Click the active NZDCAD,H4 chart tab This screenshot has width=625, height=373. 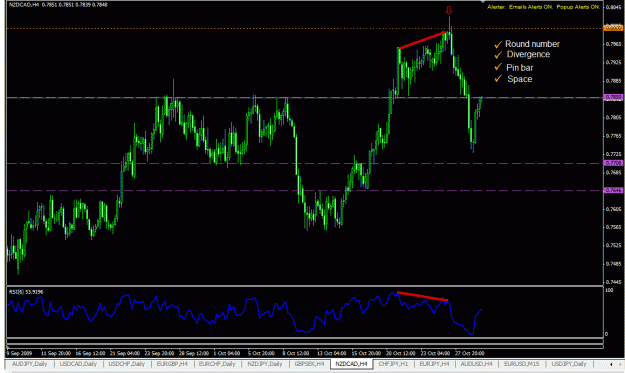pyautogui.click(x=351, y=364)
